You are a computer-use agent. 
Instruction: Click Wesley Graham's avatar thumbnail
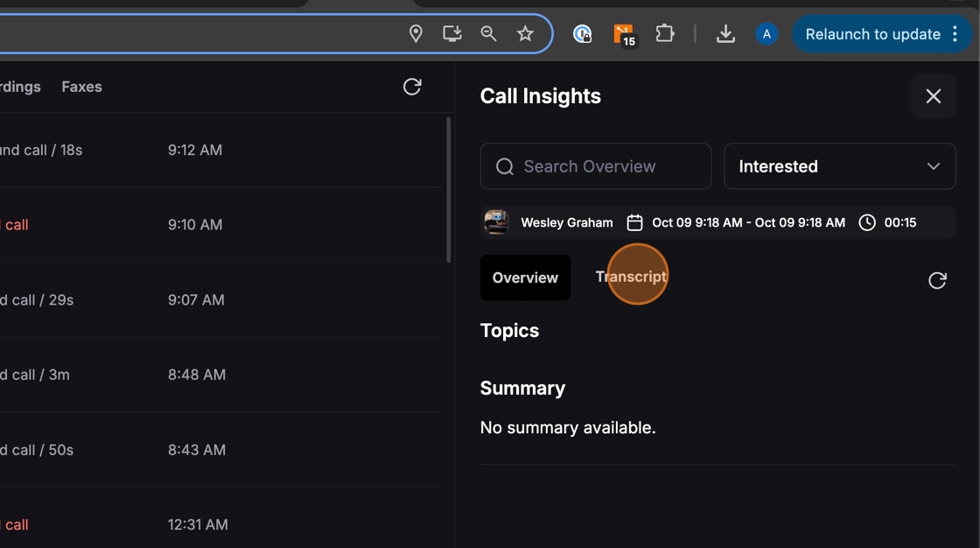pyautogui.click(x=496, y=222)
